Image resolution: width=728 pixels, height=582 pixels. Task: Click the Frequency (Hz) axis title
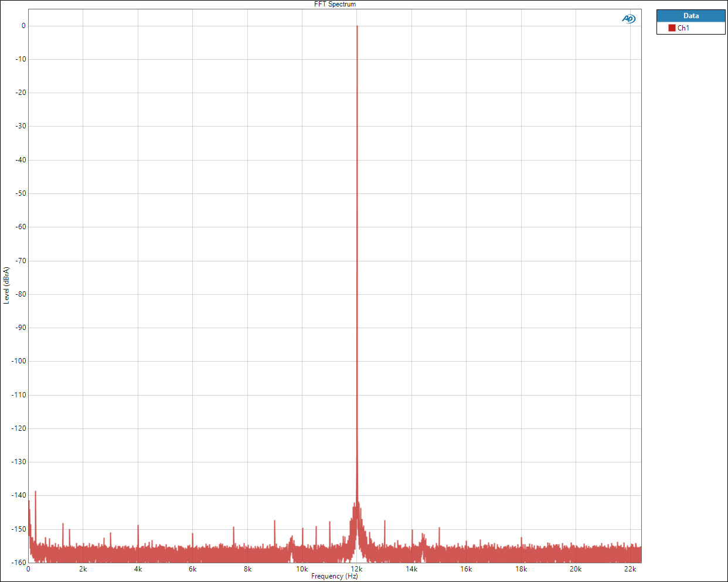(335, 576)
